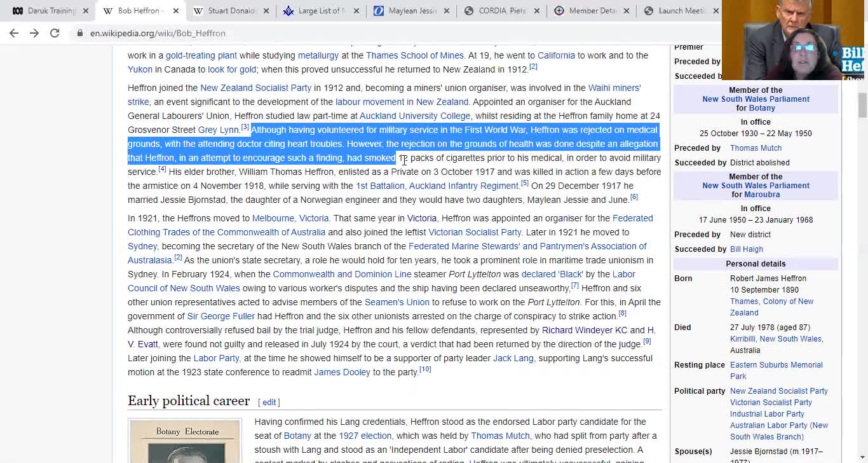
Task: Open the Jack Lang link
Action: [513, 358]
